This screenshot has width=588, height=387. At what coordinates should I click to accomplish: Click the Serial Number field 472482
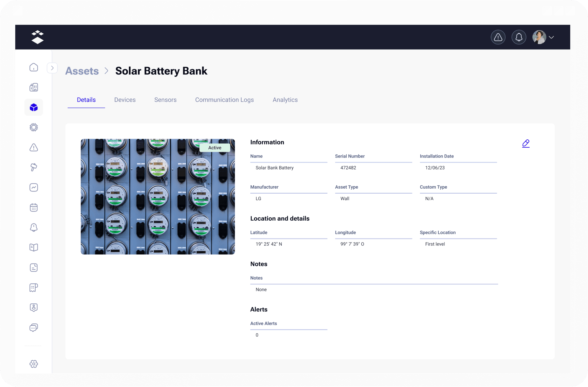click(x=348, y=168)
